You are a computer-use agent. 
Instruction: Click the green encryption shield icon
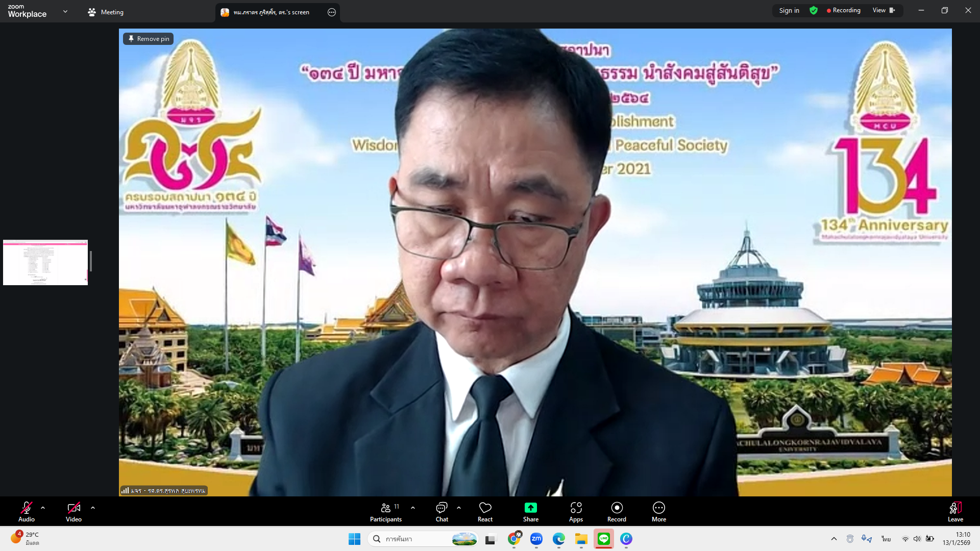(x=814, y=10)
